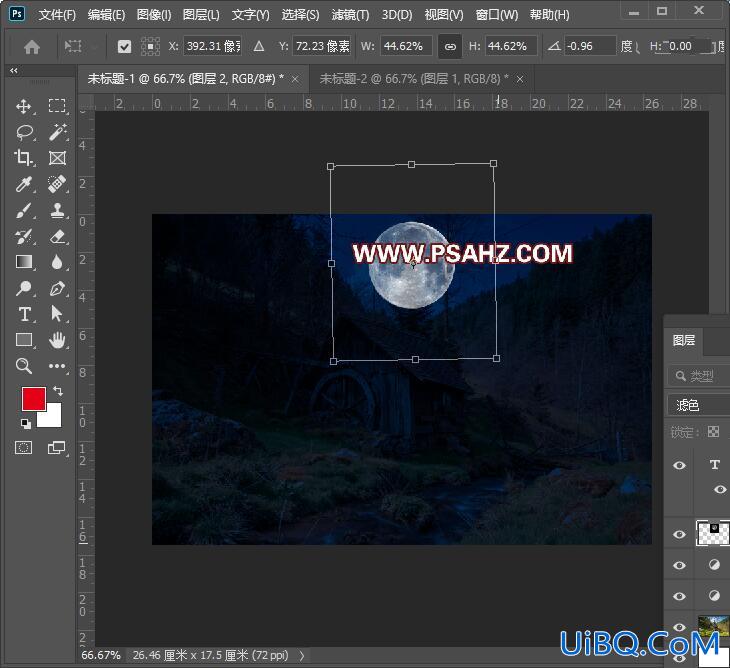Go to the Home screen
730x668 pixels.
click(x=32, y=47)
